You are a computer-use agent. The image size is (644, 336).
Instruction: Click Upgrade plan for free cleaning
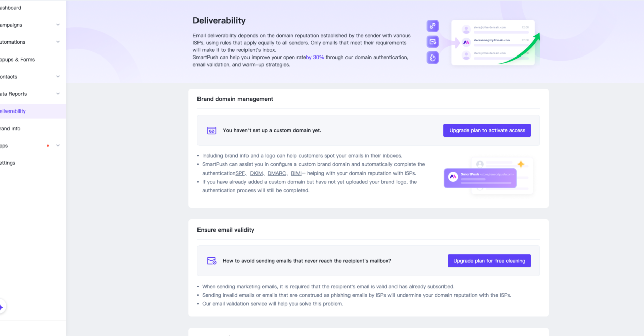click(x=489, y=260)
